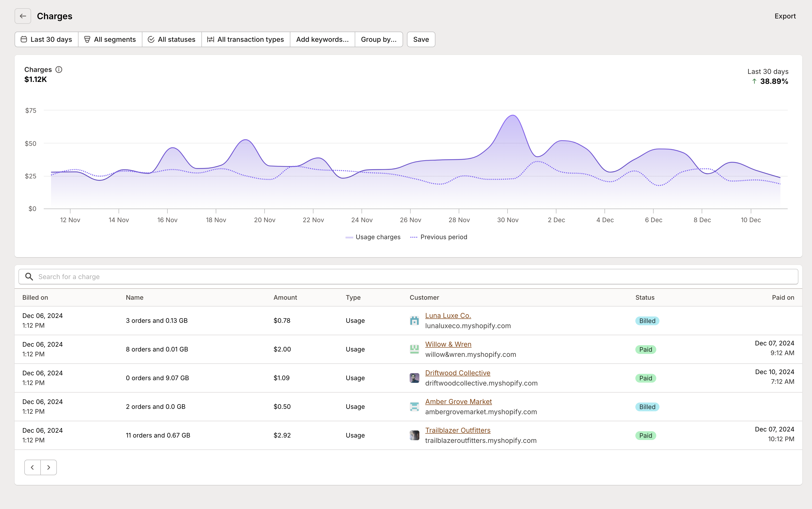Open the Driftwood Collective customer link

457,373
